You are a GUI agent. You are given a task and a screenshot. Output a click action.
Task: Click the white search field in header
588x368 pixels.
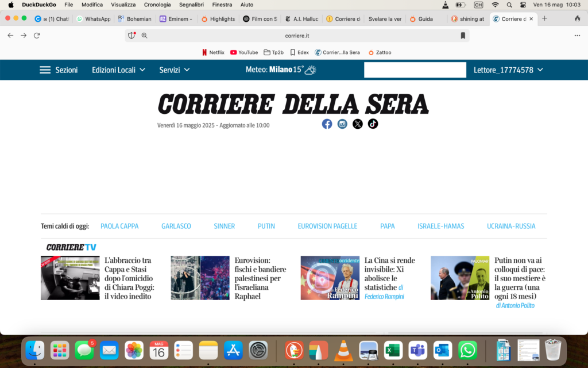click(415, 70)
